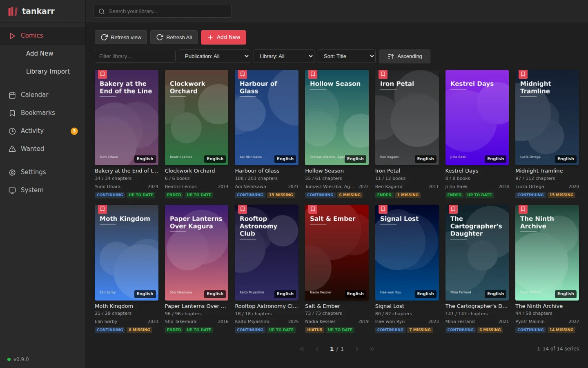This screenshot has width=588, height=368.
Task: Click the Settings gear icon
Action: pos(12,172)
